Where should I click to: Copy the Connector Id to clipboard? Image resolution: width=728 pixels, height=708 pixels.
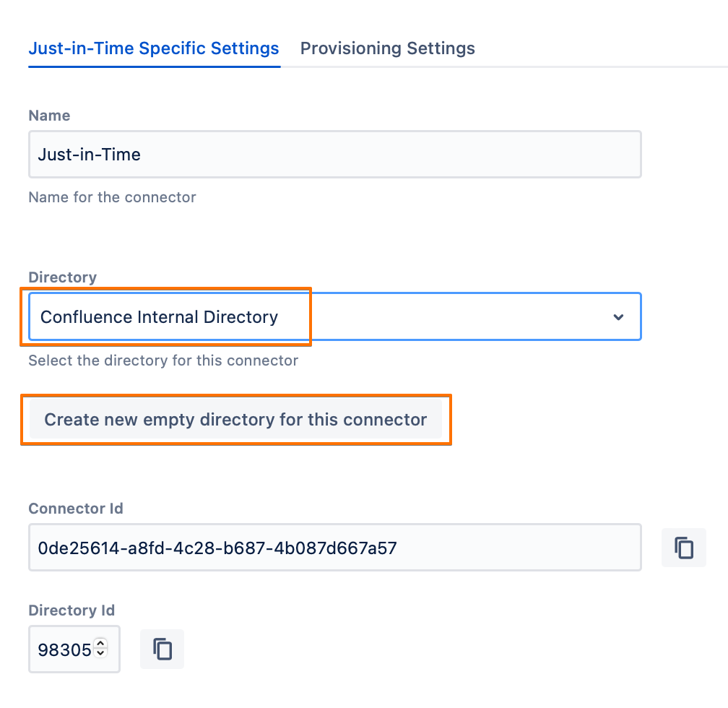pos(683,548)
